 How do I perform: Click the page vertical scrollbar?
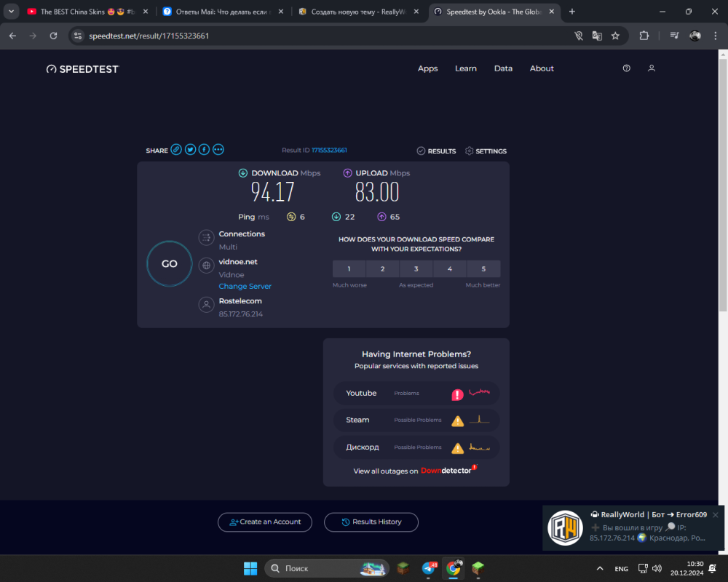(723, 186)
